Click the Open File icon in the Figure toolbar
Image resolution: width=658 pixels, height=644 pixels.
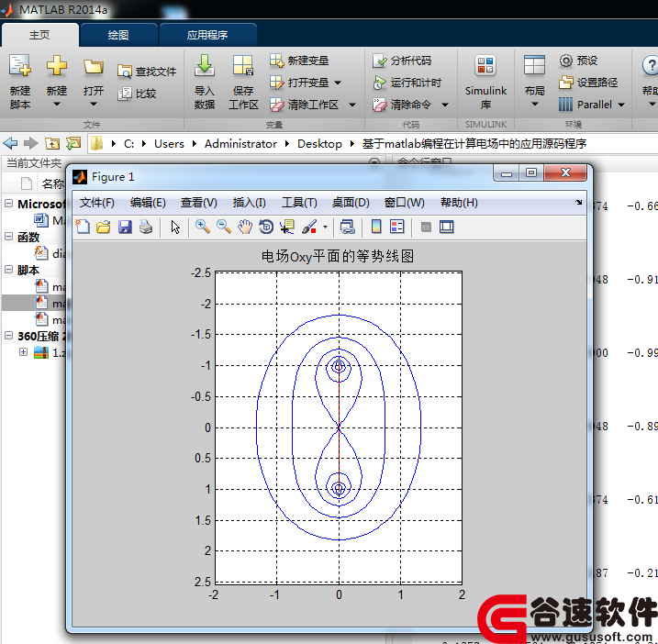point(103,227)
